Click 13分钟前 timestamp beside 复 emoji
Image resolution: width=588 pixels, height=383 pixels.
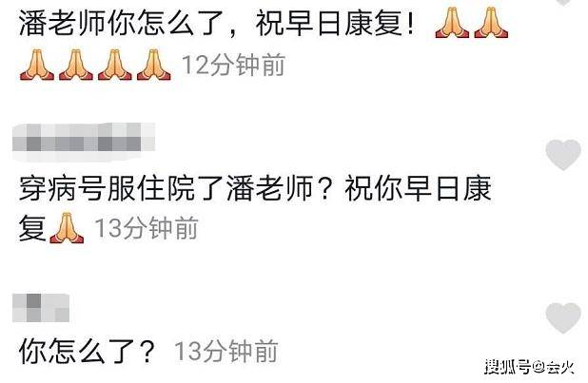click(x=147, y=228)
